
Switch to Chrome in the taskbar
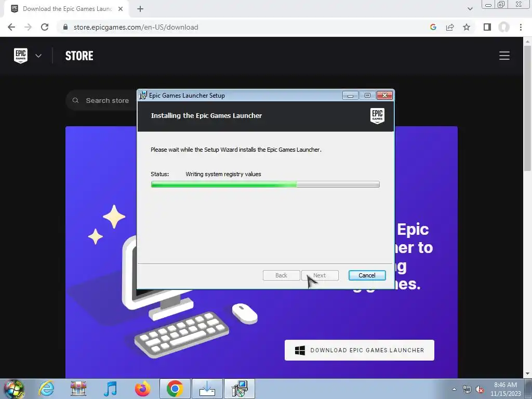pos(175,389)
